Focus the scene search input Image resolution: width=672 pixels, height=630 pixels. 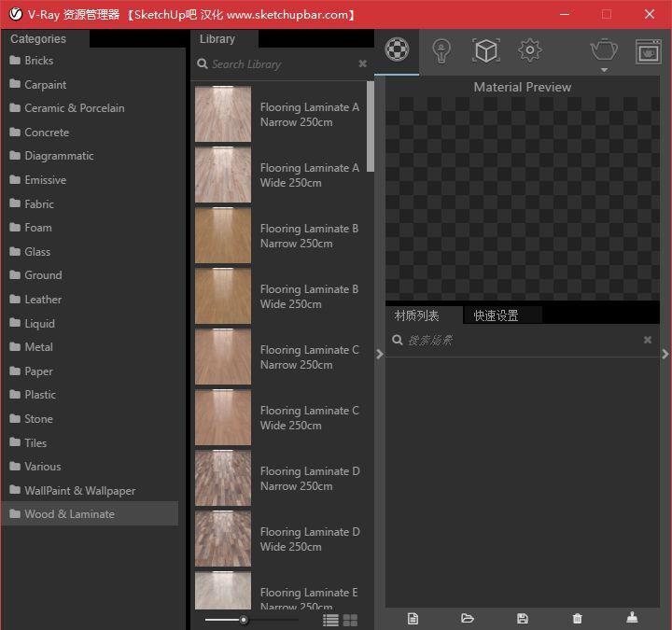click(x=523, y=341)
